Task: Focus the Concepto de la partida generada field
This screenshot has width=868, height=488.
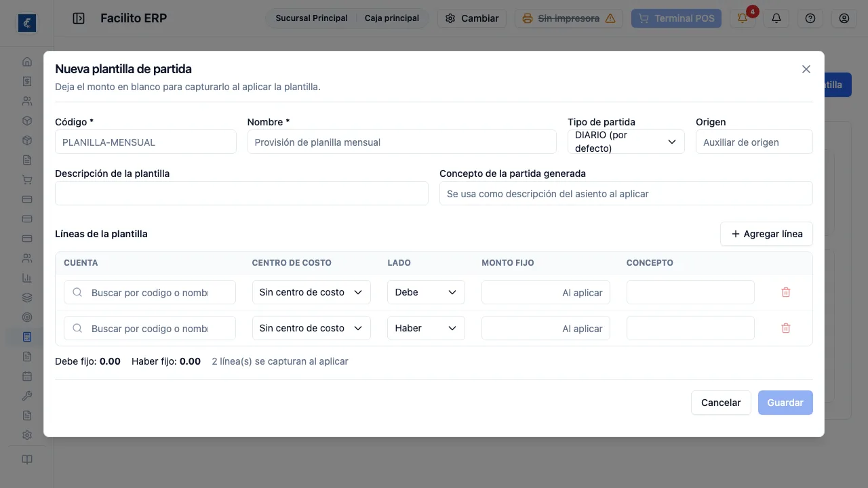Action: (626, 193)
